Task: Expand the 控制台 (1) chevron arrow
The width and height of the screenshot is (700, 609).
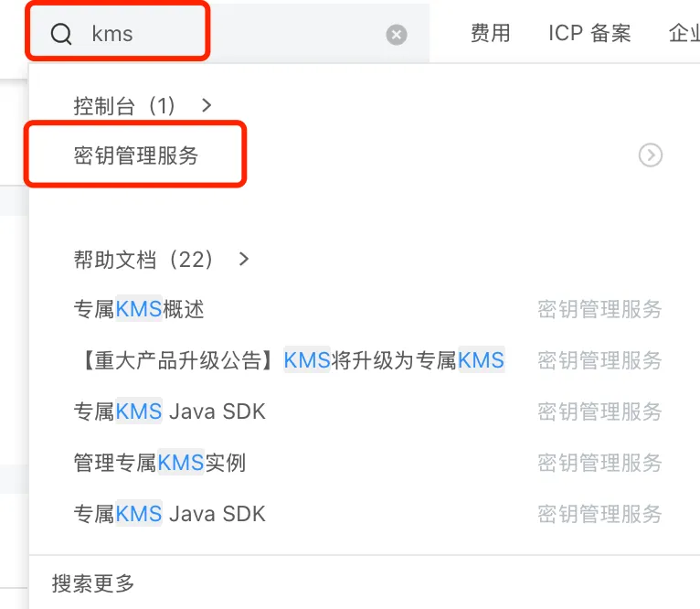Action: 207,105
